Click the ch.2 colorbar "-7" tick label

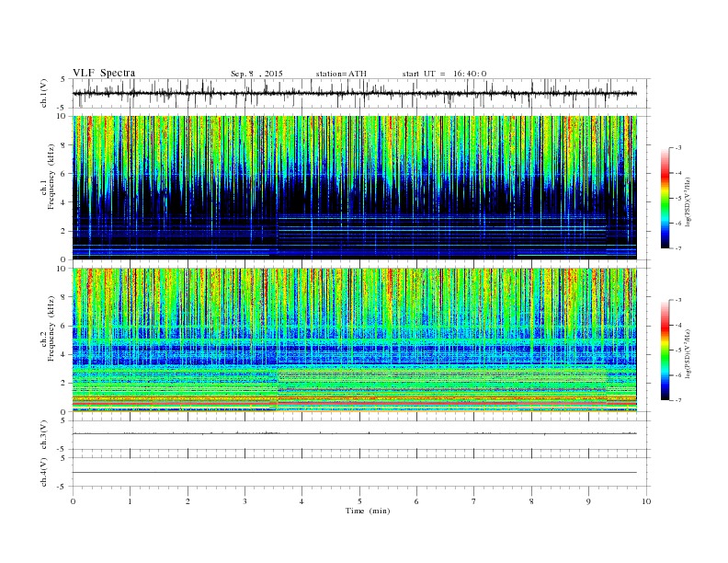[677, 400]
